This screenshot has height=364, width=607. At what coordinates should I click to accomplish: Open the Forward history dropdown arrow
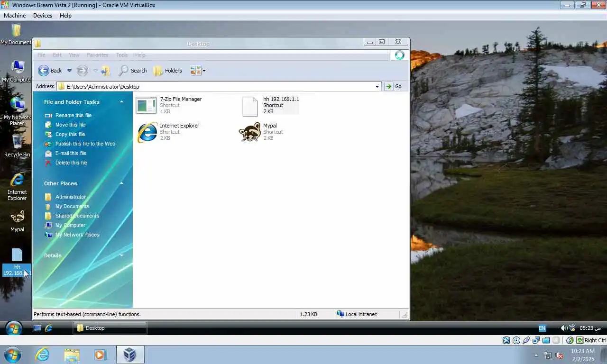pos(95,71)
